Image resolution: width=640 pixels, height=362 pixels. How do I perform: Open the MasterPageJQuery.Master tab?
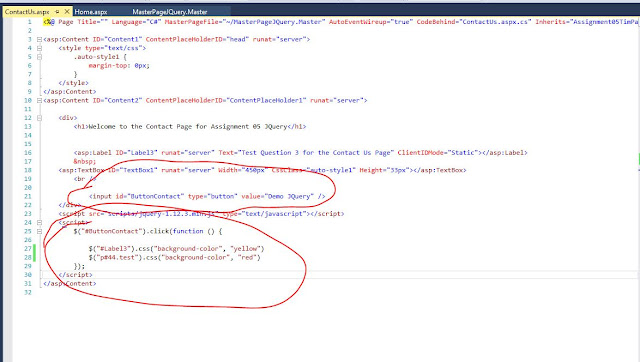tap(170, 12)
